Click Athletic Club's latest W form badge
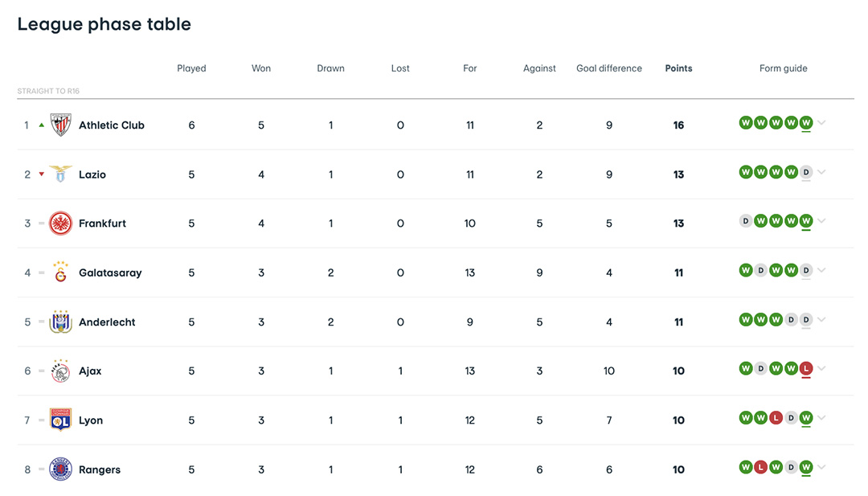This screenshot has width=868, height=496. tap(806, 122)
